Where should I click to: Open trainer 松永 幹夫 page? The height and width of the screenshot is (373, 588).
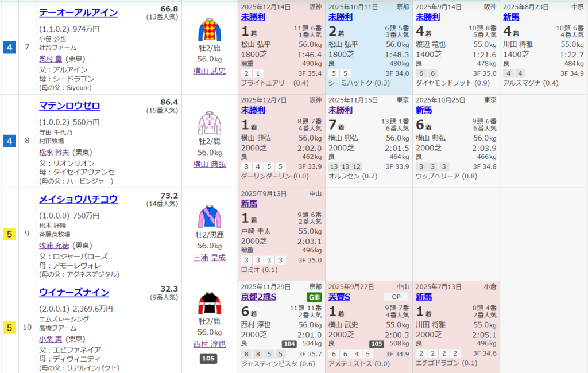pyautogui.click(x=55, y=153)
